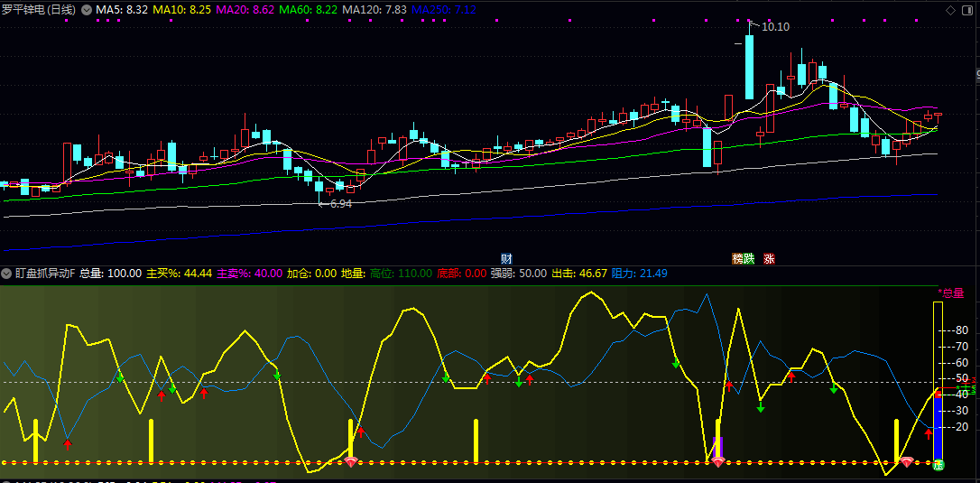Select the MA5 moving average label
The width and height of the screenshot is (980, 483).
[x=122, y=10]
